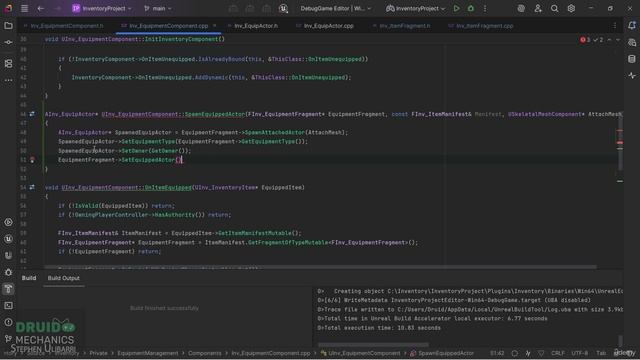Click the 'Total execution time' output line

379,328
